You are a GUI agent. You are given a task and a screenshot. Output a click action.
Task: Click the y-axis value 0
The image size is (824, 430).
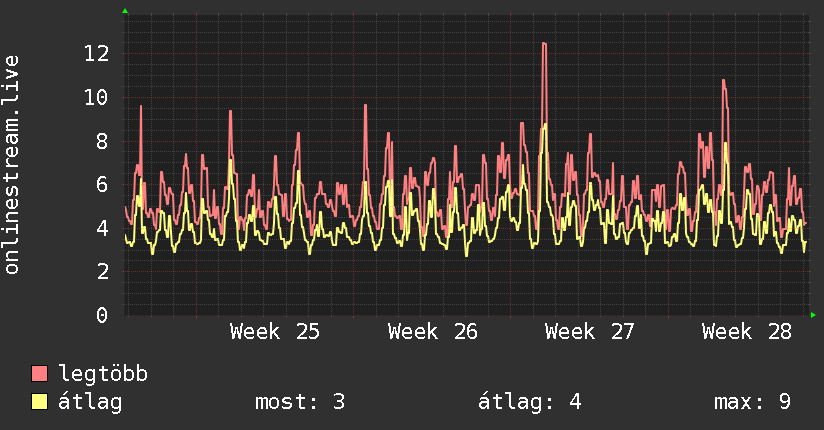102,315
